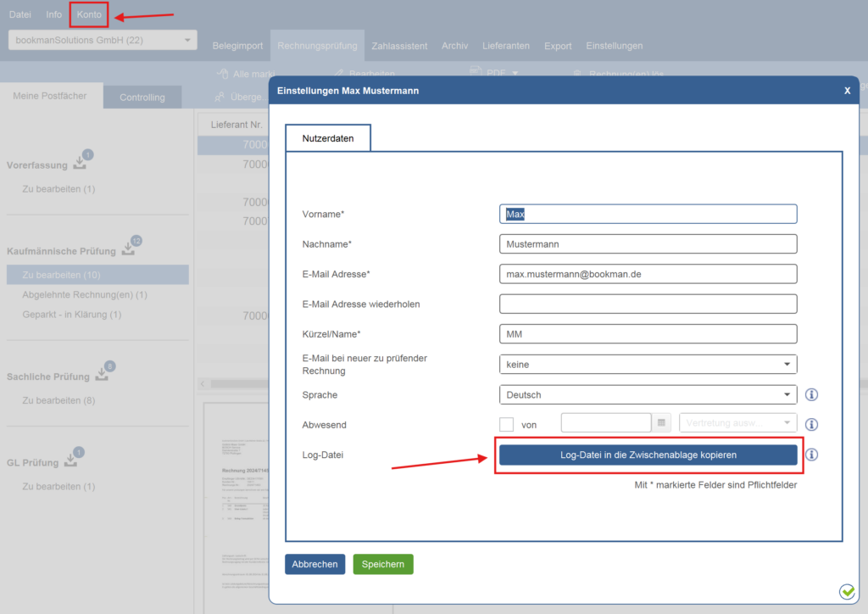Screen dimensions: 868x614
Task: Switch to Rechnungsprüfung tab
Action: (x=317, y=46)
